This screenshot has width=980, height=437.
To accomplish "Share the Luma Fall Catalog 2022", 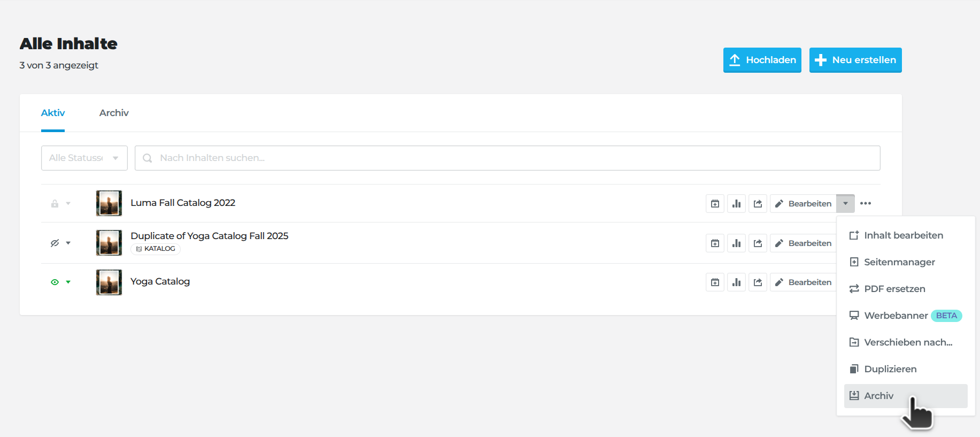I will 758,204.
